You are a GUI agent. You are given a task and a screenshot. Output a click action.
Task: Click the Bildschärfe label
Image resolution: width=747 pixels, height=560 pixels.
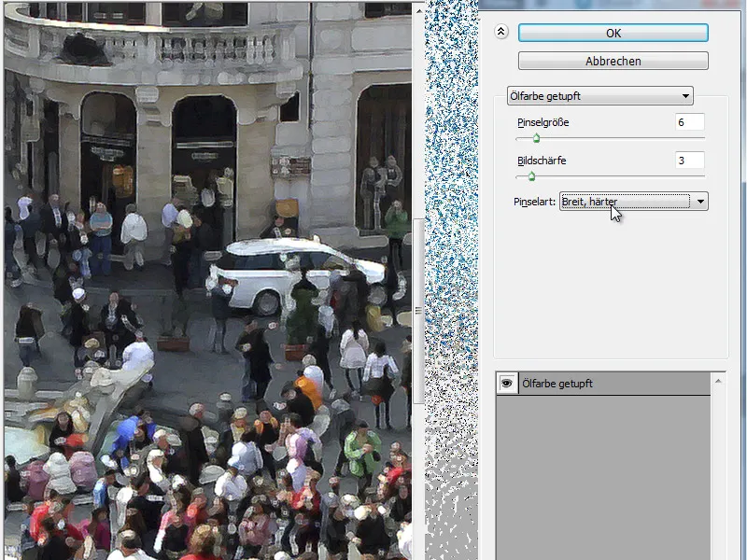(542, 161)
